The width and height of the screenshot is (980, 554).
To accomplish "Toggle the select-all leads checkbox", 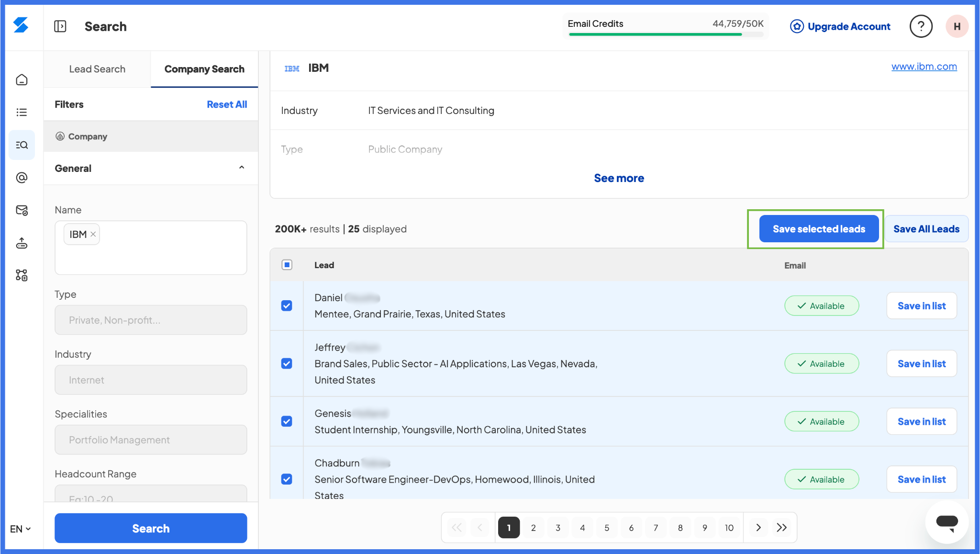I will [287, 265].
